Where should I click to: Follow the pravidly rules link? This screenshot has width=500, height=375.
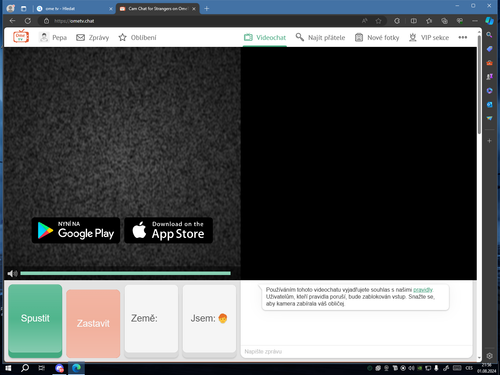pyautogui.click(x=423, y=290)
